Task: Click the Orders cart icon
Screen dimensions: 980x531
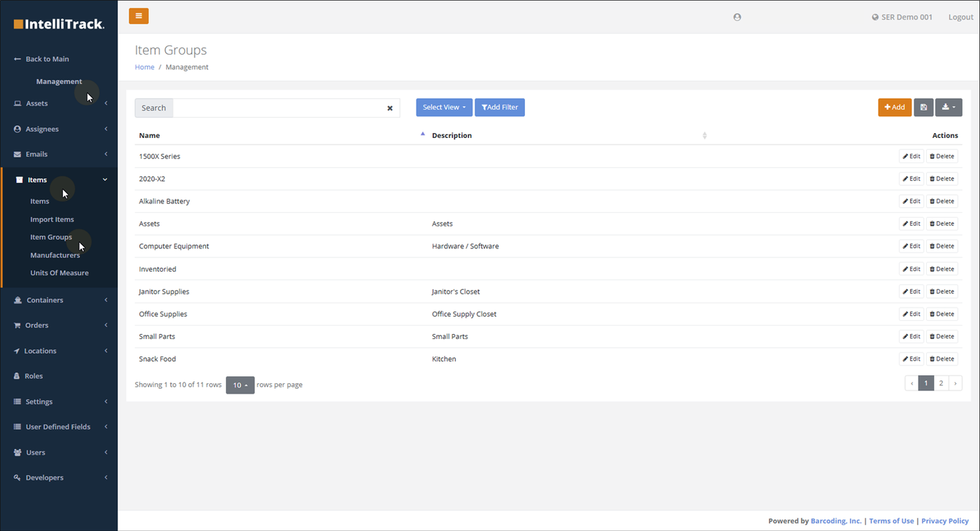Action: 17,325
